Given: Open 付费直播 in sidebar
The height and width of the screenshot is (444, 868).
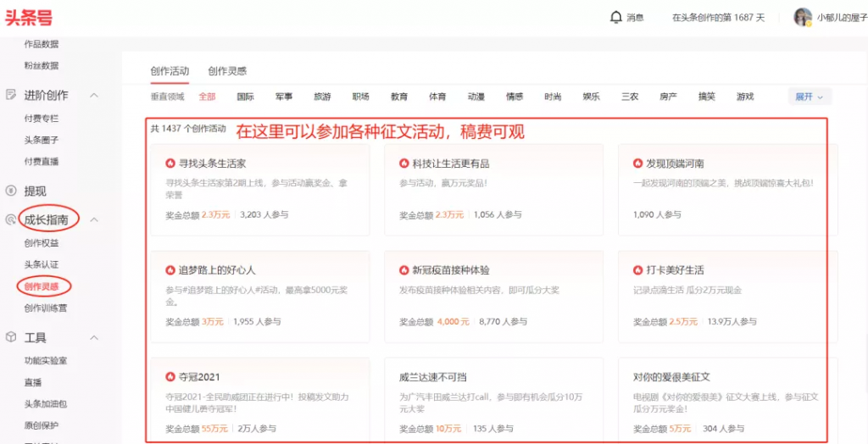Looking at the screenshot, I should pyautogui.click(x=42, y=162).
